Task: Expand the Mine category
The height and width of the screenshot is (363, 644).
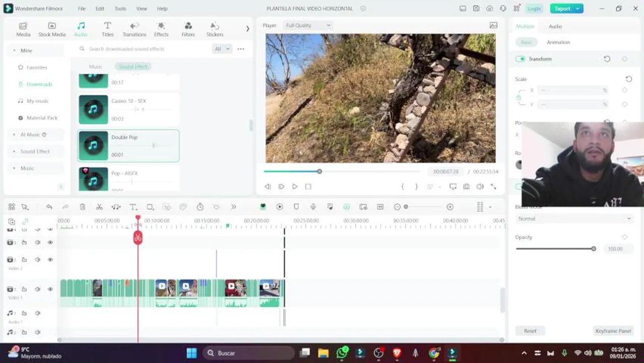Action: 36,50
